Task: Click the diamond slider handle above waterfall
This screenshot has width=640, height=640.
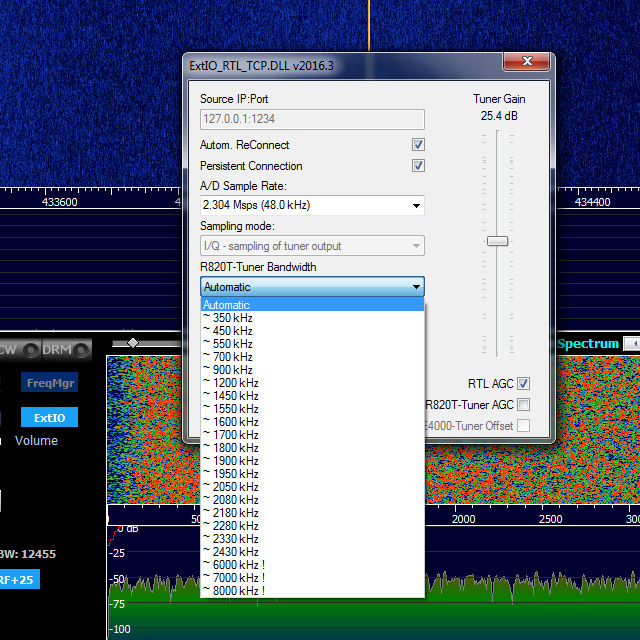Action: coord(133,343)
